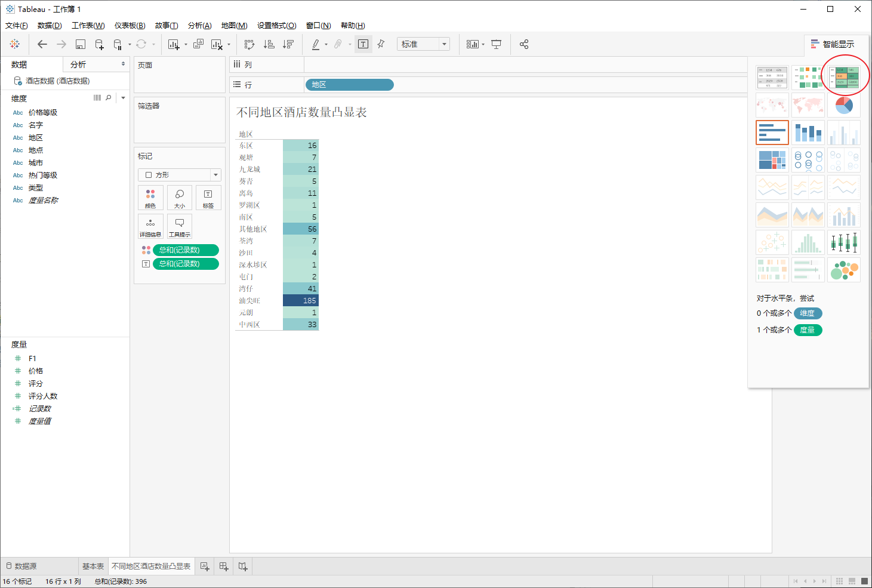The image size is (872, 588).
Task: Select the label 总和(记录数) pill
Action: click(186, 264)
